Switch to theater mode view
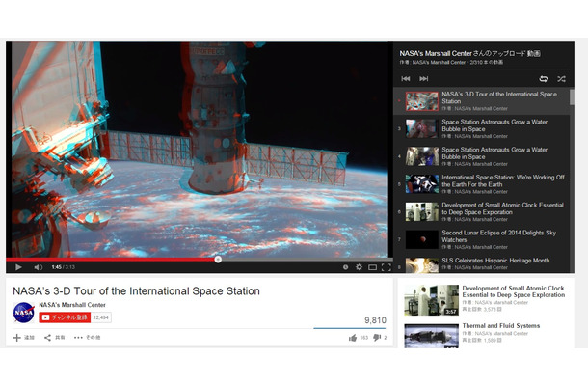The height and width of the screenshot is (386, 588). 372,267
